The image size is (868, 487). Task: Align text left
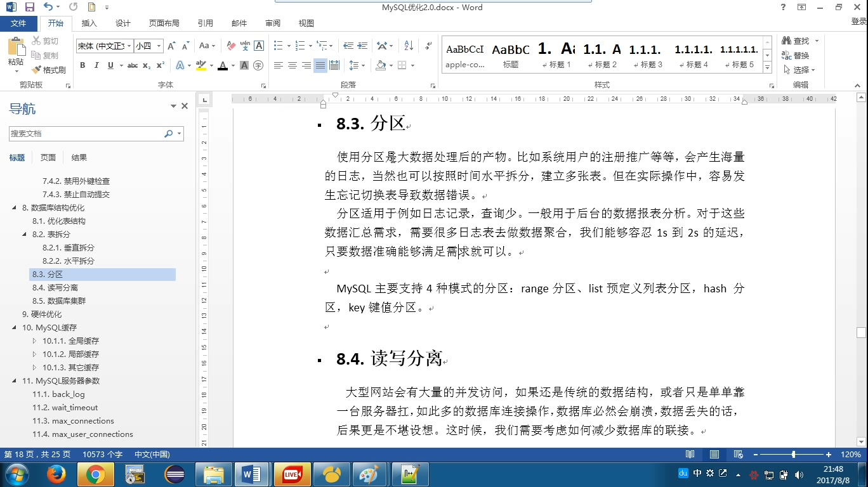(x=279, y=65)
